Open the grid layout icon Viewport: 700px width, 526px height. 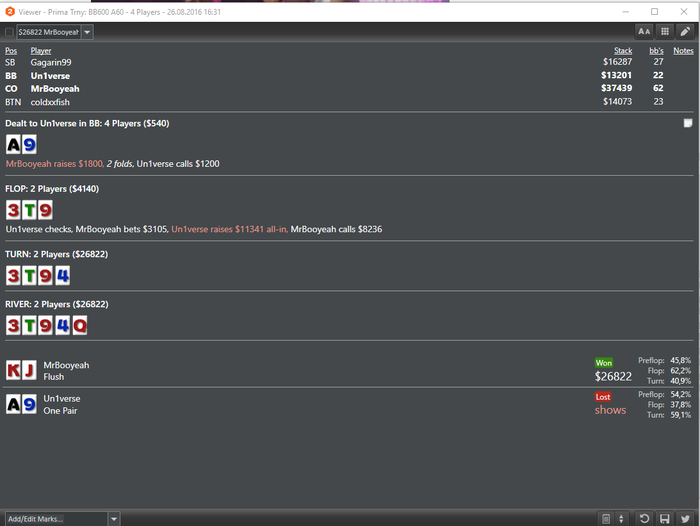(665, 31)
